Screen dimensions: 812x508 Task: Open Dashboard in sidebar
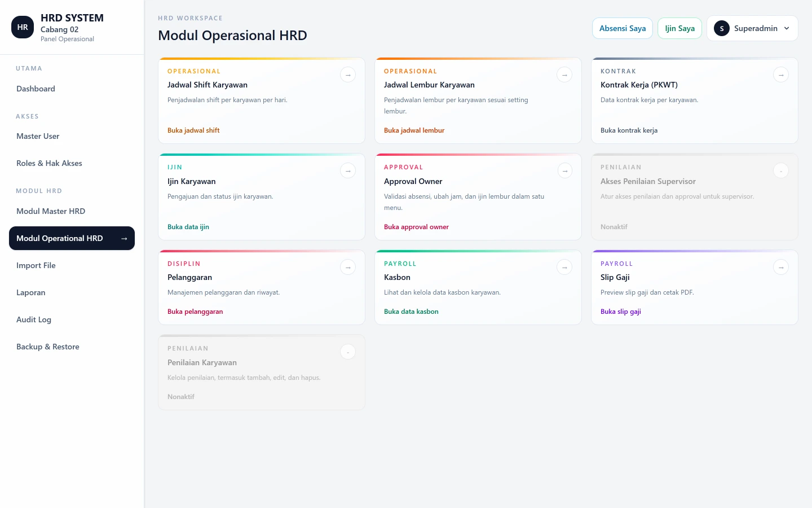pyautogui.click(x=72, y=89)
